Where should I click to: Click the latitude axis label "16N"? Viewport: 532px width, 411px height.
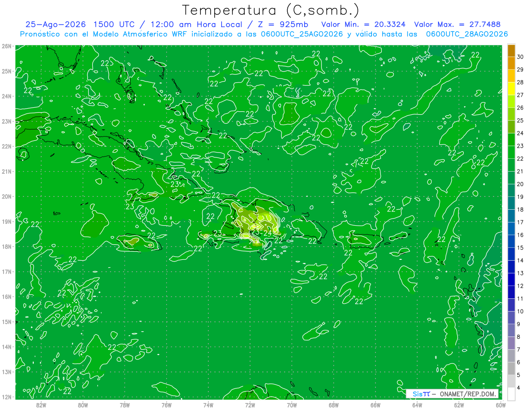(7, 297)
